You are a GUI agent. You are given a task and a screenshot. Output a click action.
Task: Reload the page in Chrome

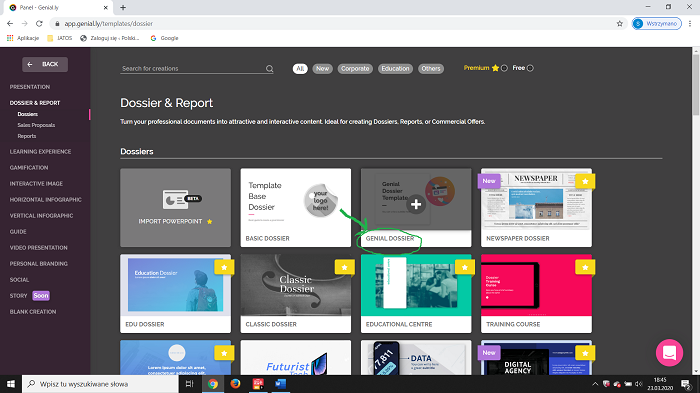(x=39, y=24)
